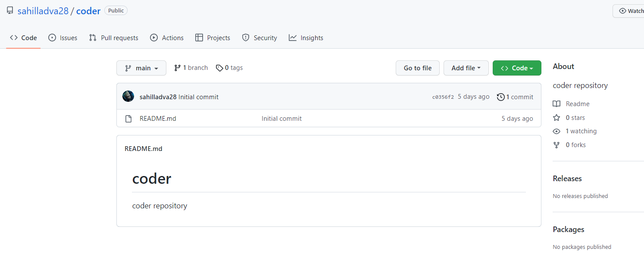
Task: Click the 5 days ago timestamp beside c0356f2
Action: (x=474, y=97)
